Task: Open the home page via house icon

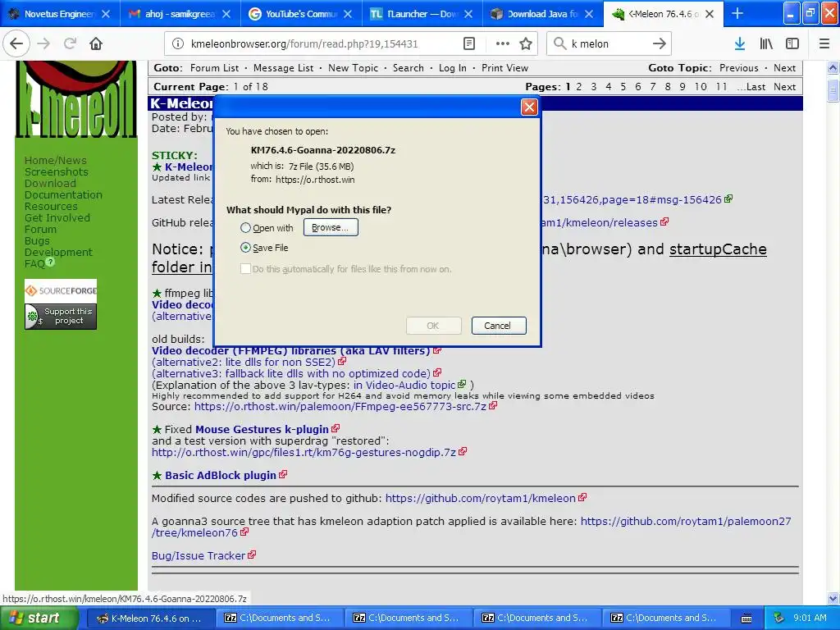Action: [x=96, y=43]
